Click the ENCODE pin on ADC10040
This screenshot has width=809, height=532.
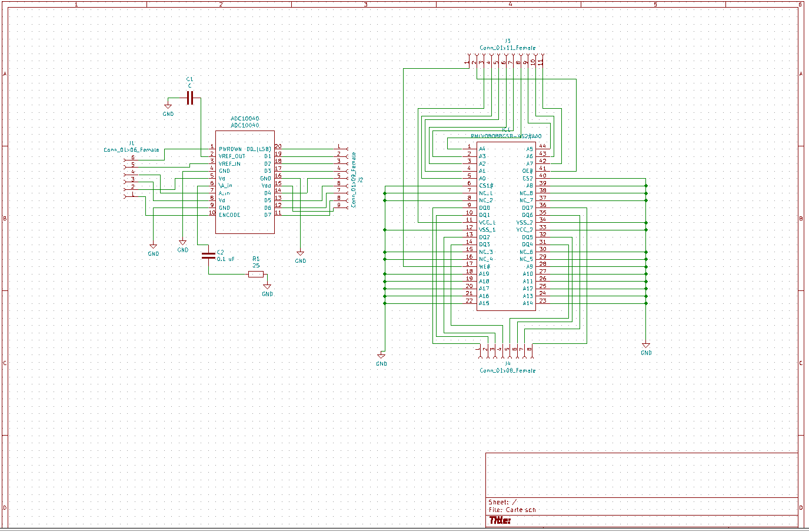[229, 215]
